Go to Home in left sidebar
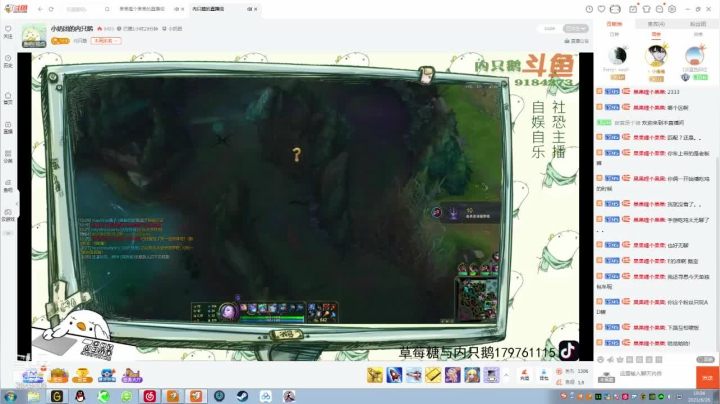 pyautogui.click(x=8, y=98)
